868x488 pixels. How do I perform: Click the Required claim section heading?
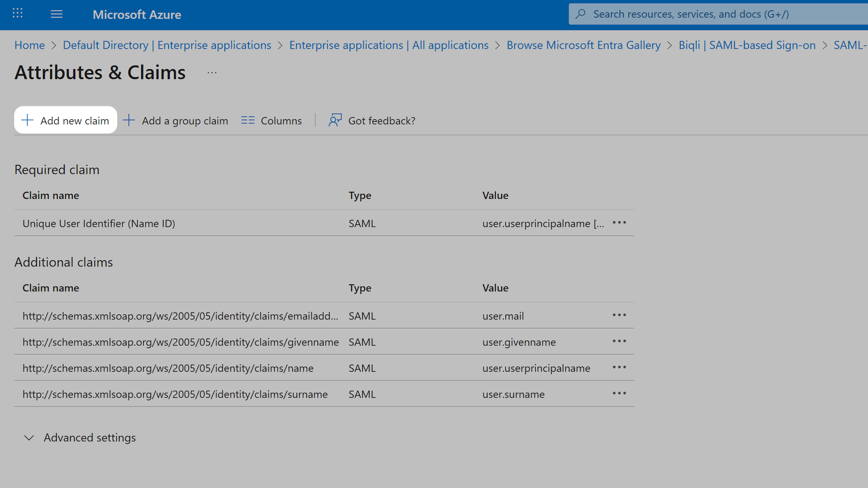point(57,169)
